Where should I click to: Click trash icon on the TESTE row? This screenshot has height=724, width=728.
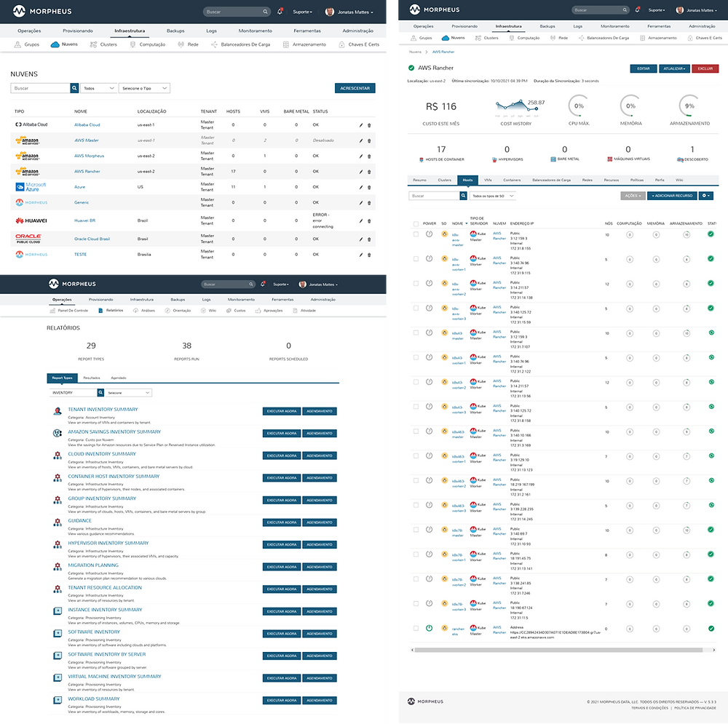(x=369, y=255)
